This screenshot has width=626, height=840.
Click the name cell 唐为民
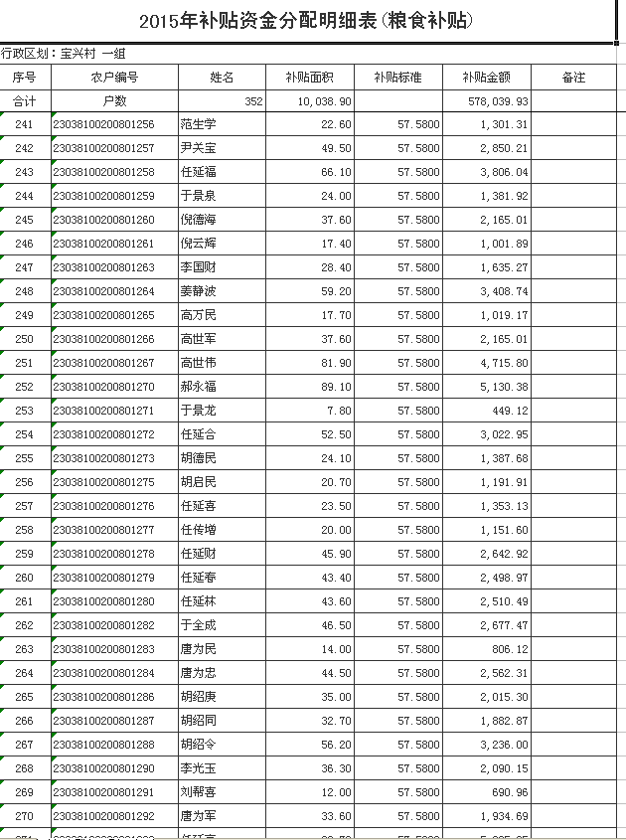pos(222,649)
